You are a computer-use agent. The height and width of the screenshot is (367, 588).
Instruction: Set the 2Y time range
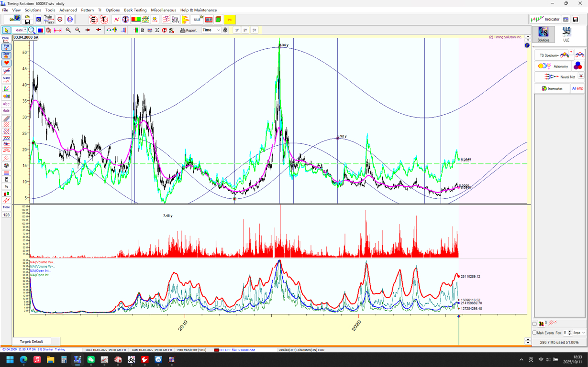[245, 30]
